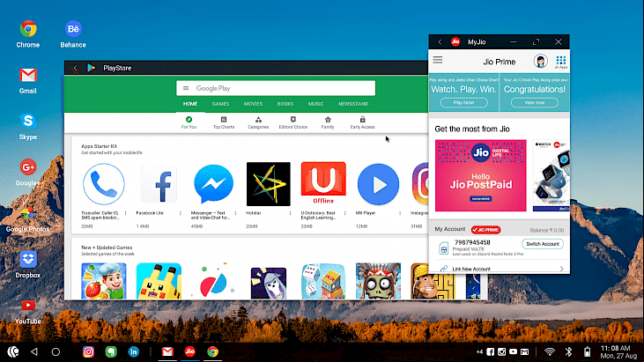644x362 pixels.
Task: Open options menu for Messenger app
Action: [x=235, y=213]
